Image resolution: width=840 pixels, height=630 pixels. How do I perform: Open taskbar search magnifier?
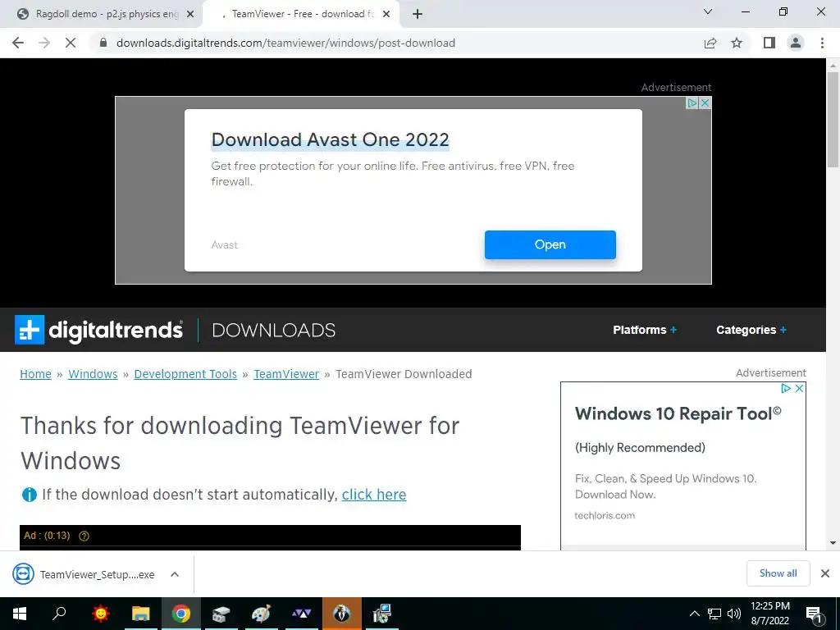pos(59,614)
